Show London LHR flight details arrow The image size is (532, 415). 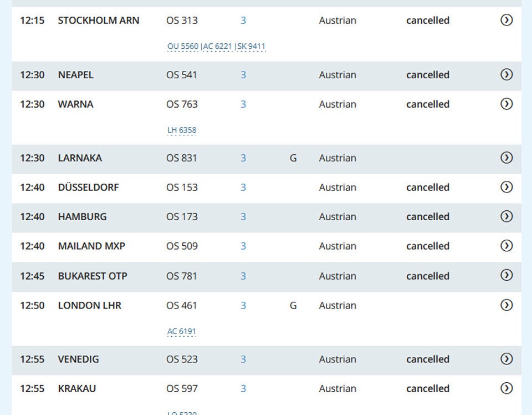coord(506,305)
